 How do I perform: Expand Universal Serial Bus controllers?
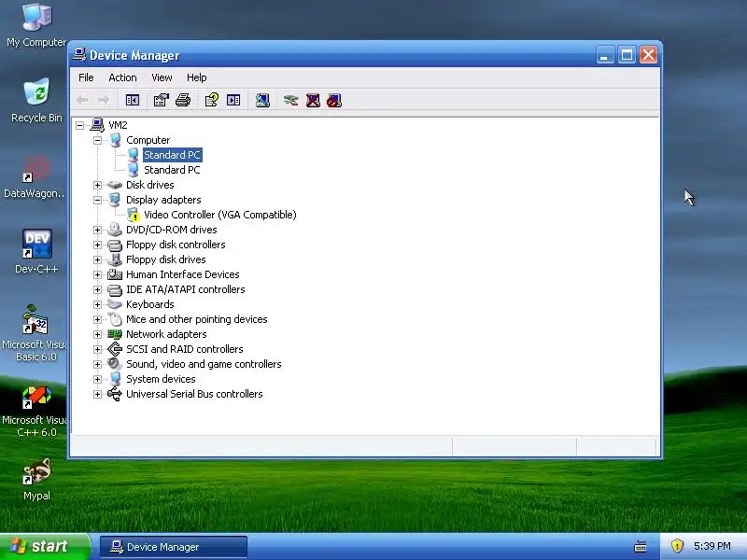(x=98, y=394)
